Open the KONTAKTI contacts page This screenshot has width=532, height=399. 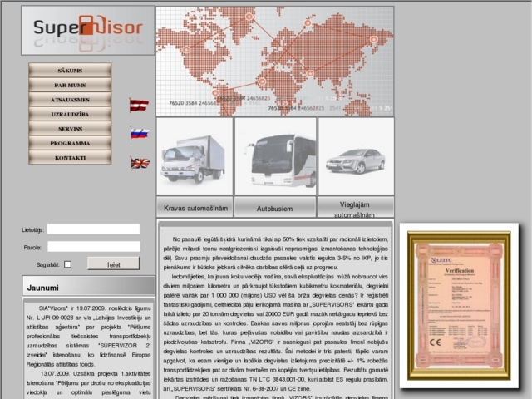pos(70,158)
